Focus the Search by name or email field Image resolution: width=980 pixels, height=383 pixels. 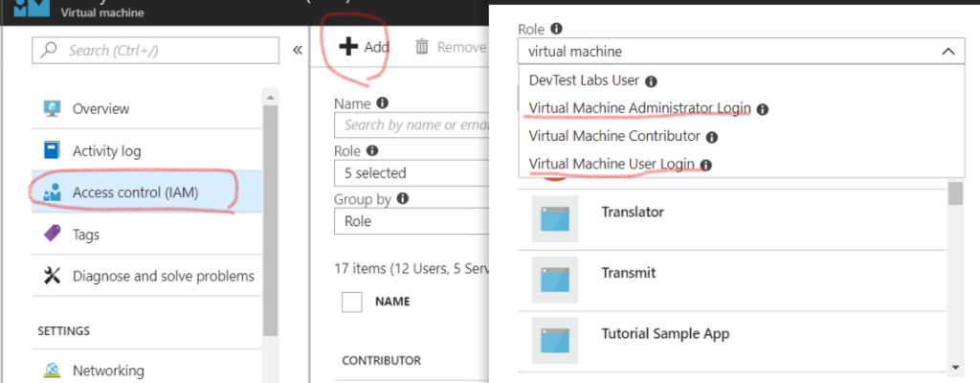click(x=412, y=125)
